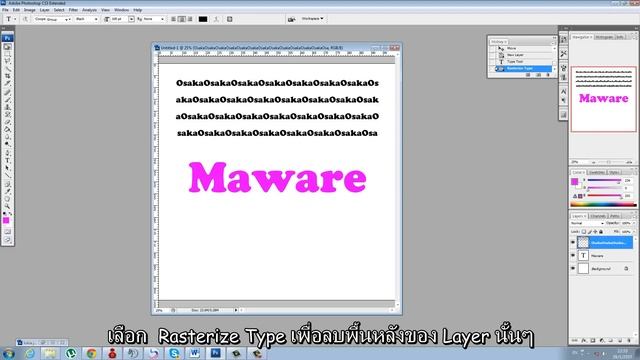Open the layer Opacity dropdown

coord(634,223)
